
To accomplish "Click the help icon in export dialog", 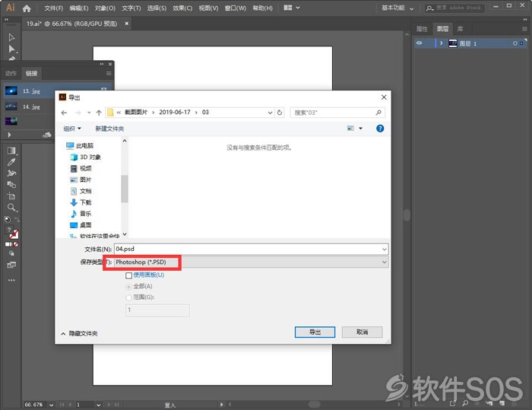I will (380, 129).
